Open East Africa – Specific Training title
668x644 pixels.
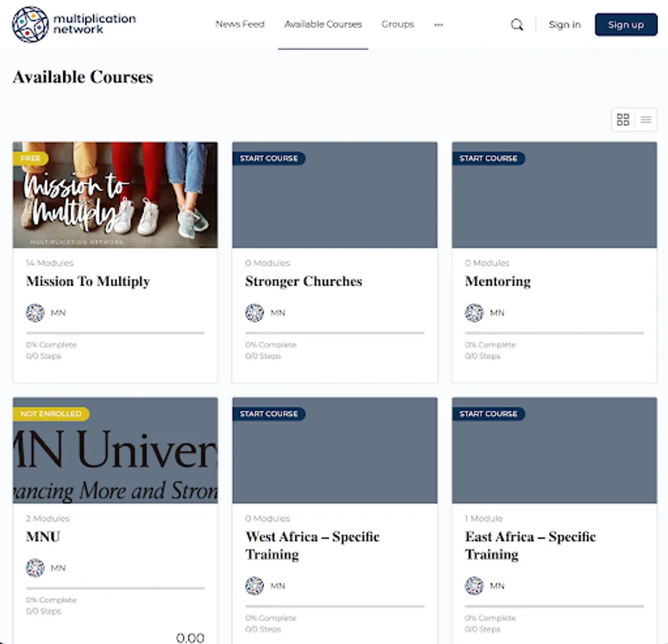531,546
